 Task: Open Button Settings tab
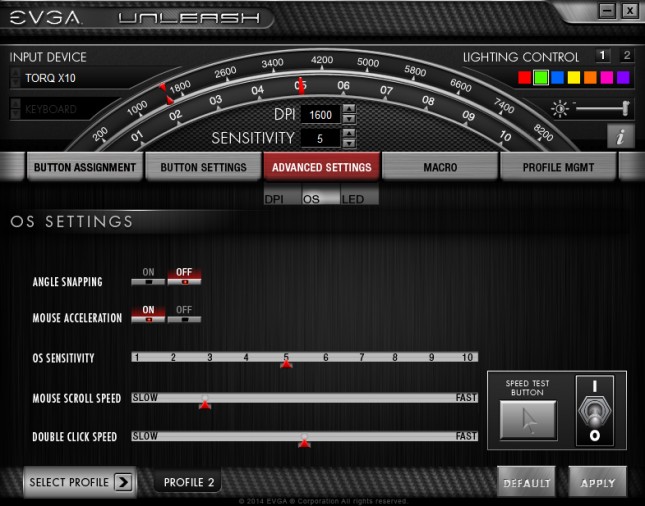pyautogui.click(x=203, y=167)
